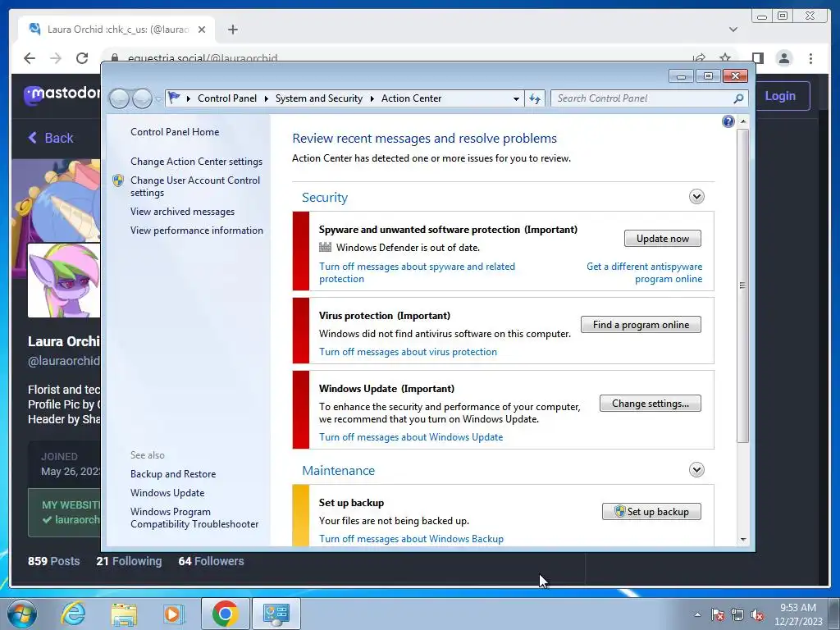Open the Chrome profile avatar menu
Image resolution: width=840 pixels, height=630 pixels.
(783, 58)
